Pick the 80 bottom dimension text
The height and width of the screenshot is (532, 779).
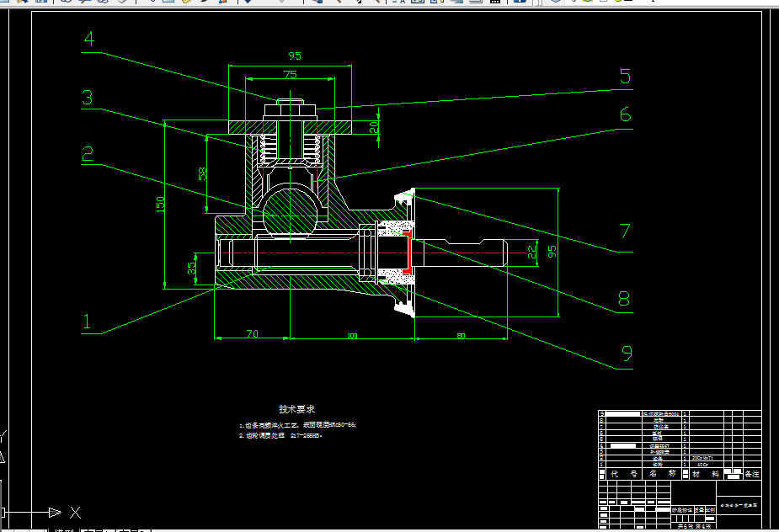pos(461,336)
